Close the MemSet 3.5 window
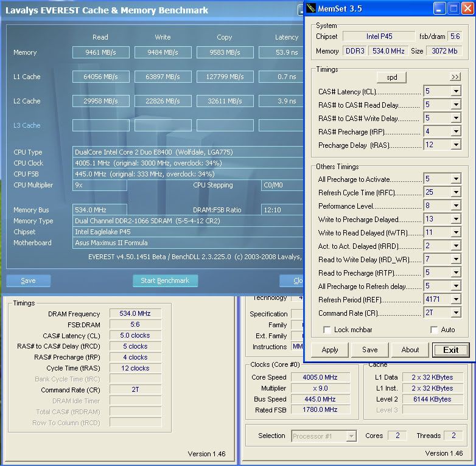This screenshot has height=466, width=476. 468,9
